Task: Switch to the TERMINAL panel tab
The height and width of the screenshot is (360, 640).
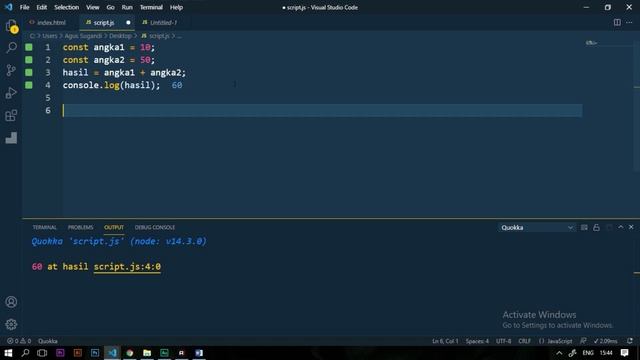Action: (44, 227)
